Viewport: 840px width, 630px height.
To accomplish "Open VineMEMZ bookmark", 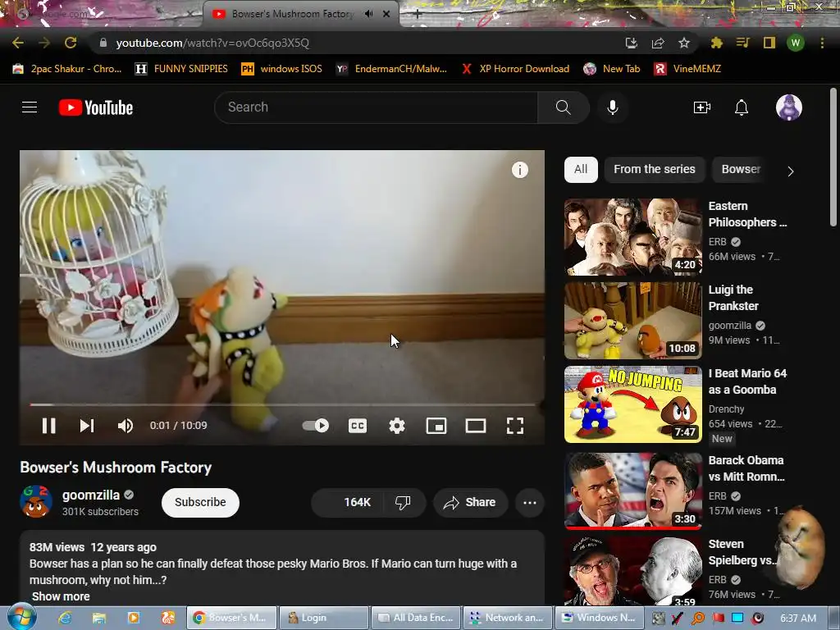I will [x=687, y=69].
